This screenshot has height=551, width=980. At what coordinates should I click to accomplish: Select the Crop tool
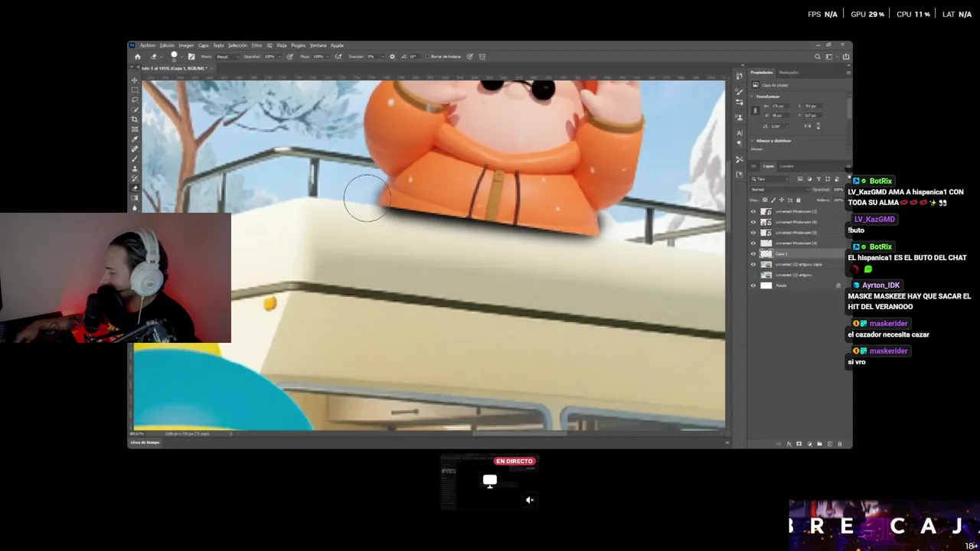click(135, 119)
